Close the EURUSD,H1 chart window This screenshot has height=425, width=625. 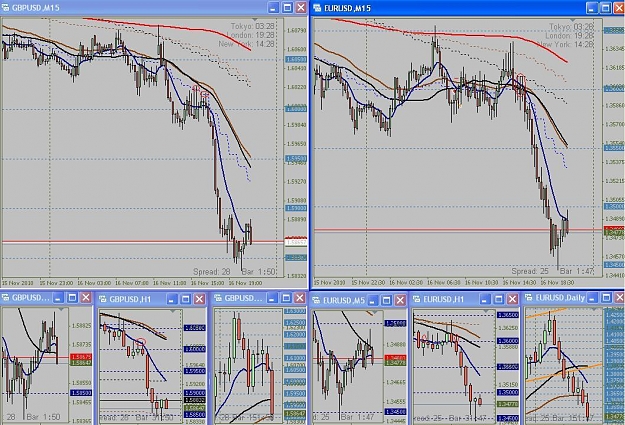coord(513,299)
